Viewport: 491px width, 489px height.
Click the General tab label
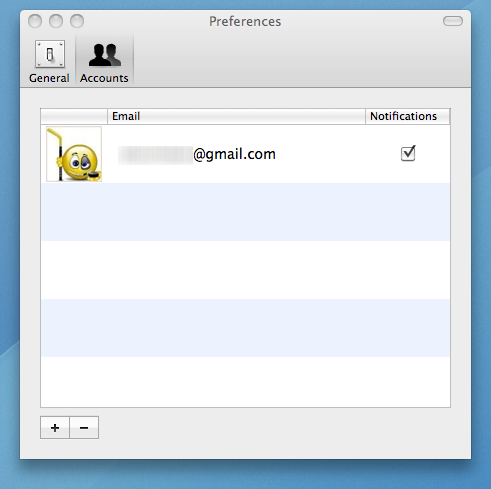(x=49, y=78)
